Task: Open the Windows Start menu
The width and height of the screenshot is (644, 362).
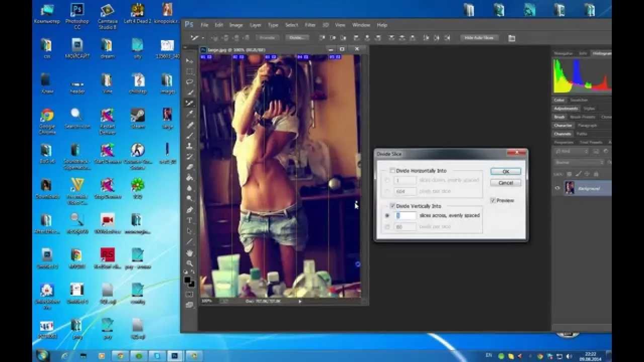Action: pyautogui.click(x=42, y=355)
